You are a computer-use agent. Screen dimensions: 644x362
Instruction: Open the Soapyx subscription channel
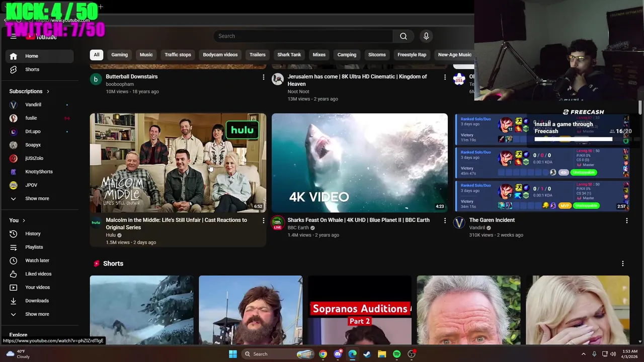click(x=39, y=145)
